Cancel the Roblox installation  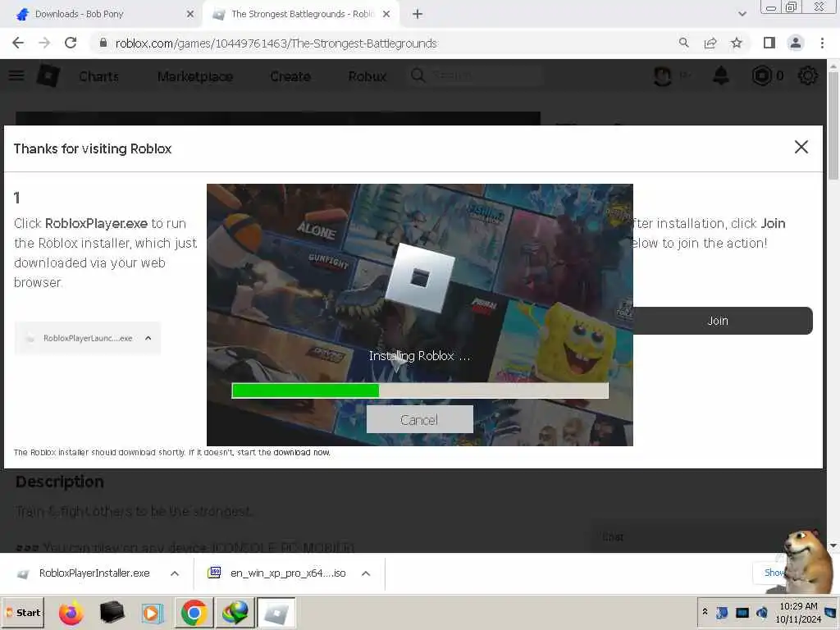click(x=419, y=419)
